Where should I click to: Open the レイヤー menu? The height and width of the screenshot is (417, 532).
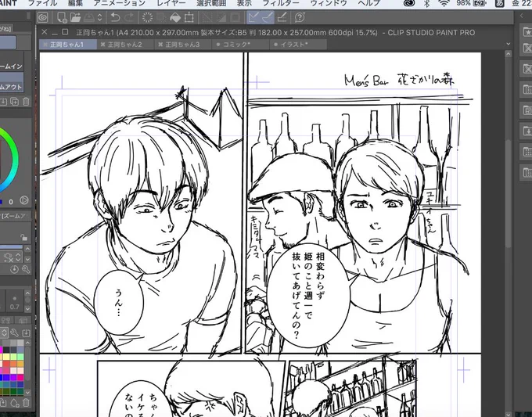point(171,3)
